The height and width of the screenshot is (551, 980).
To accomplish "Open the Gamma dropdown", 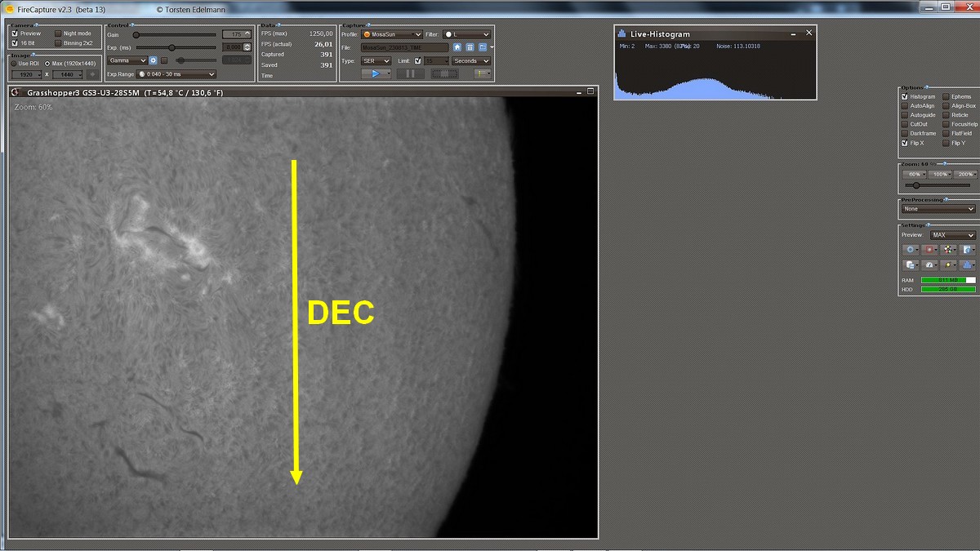I will click(x=127, y=60).
